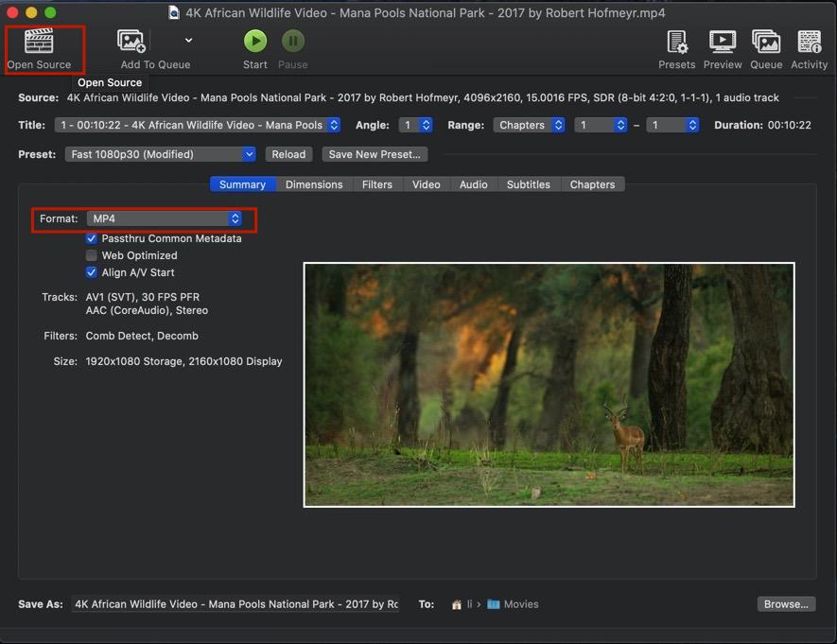
Task: Open the Activity log icon
Action: [809, 41]
